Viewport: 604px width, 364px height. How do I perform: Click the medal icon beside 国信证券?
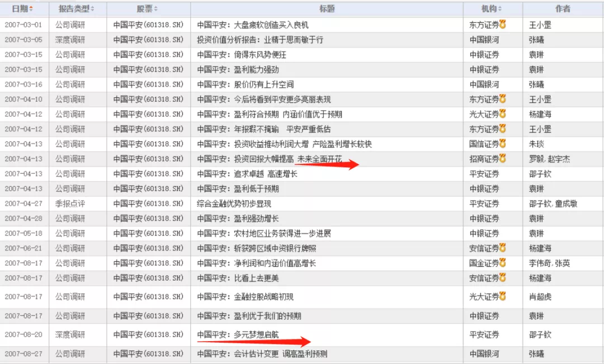click(x=503, y=144)
